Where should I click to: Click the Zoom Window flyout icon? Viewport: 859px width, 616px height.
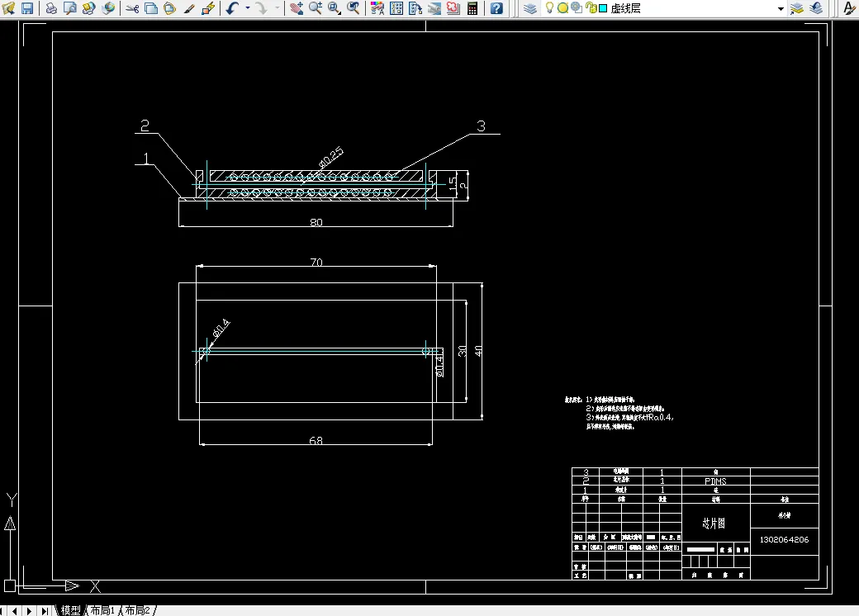click(x=335, y=7)
